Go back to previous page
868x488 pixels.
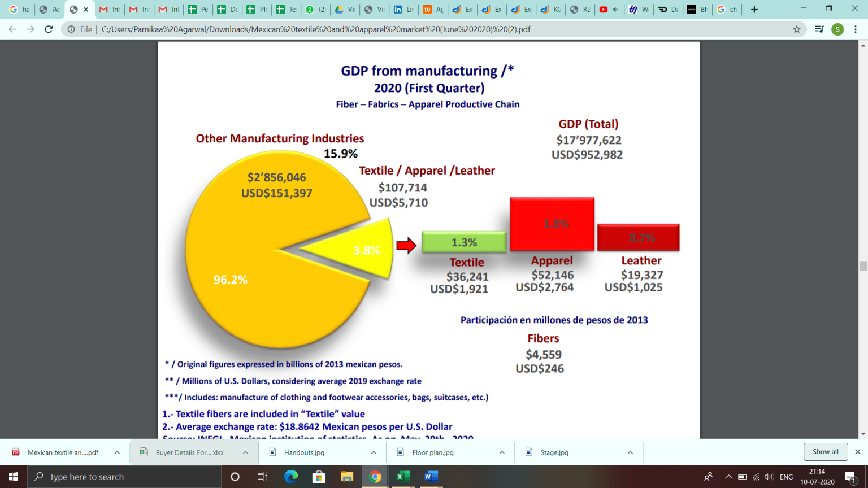pyautogui.click(x=12, y=29)
